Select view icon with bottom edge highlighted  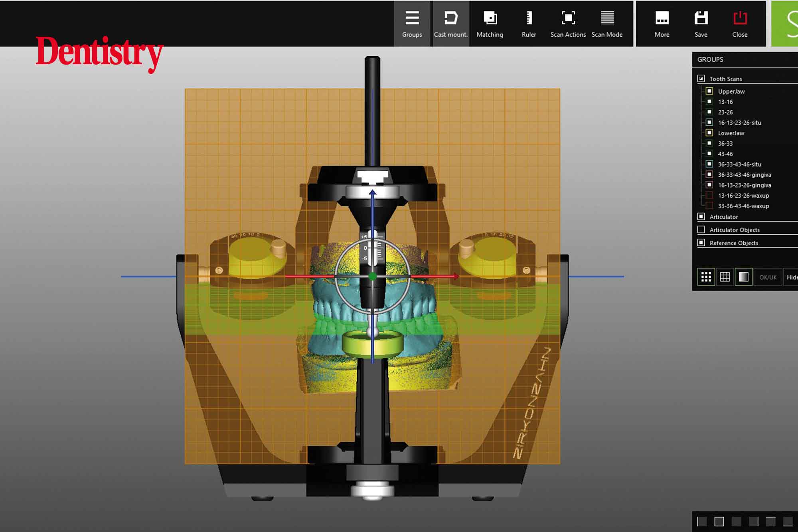(788, 521)
